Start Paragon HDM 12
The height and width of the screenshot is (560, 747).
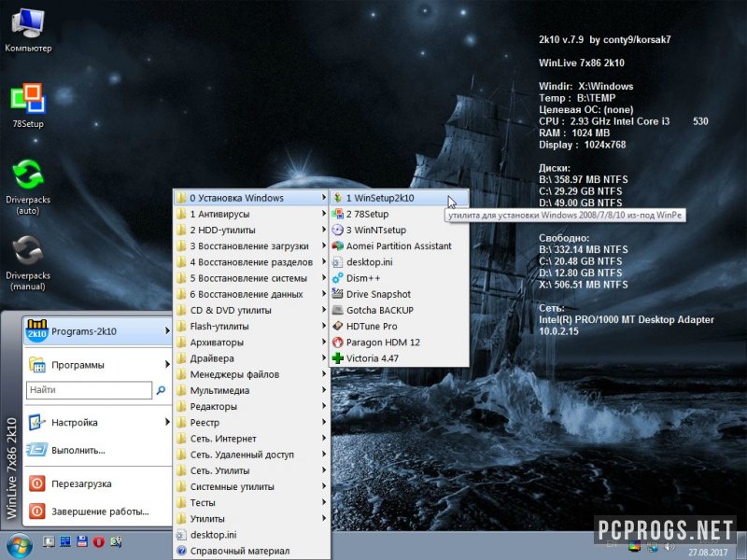click(399, 343)
